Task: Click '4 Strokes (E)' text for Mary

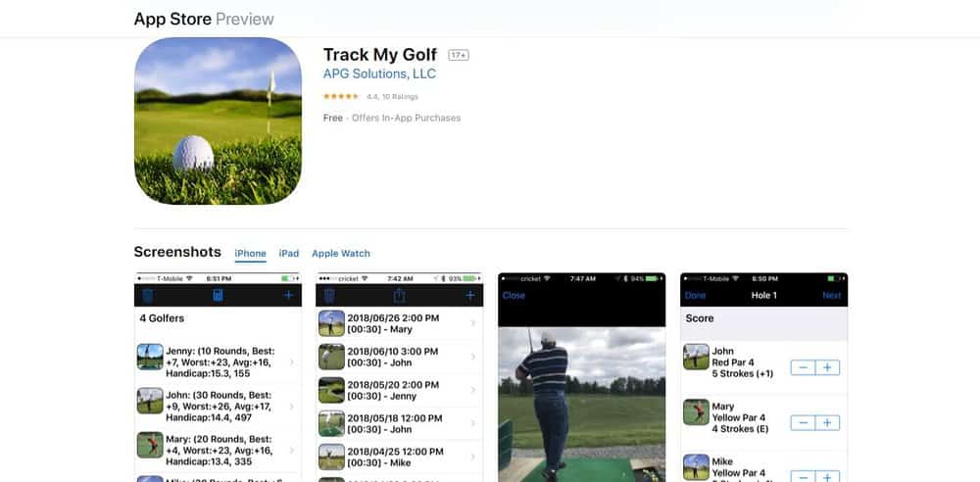Action: pos(740,429)
